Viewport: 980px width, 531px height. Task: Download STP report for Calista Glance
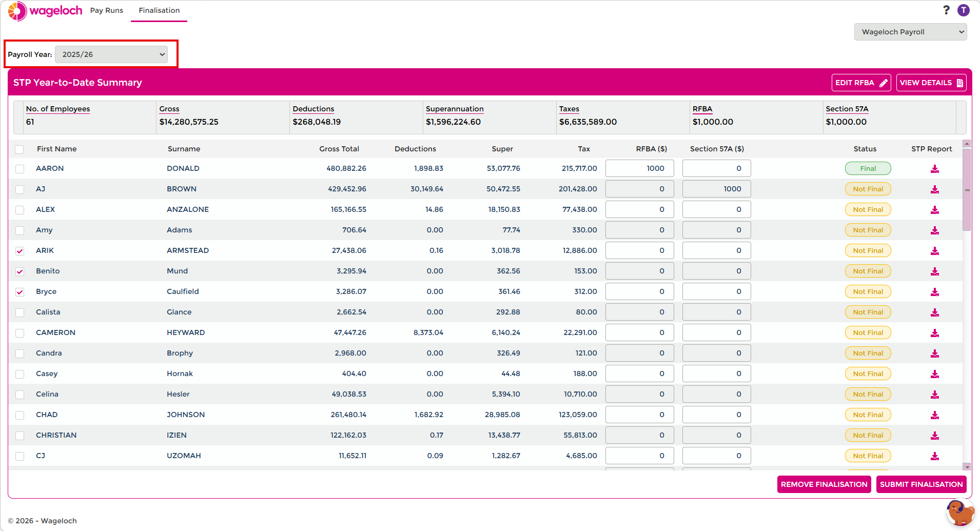click(935, 312)
